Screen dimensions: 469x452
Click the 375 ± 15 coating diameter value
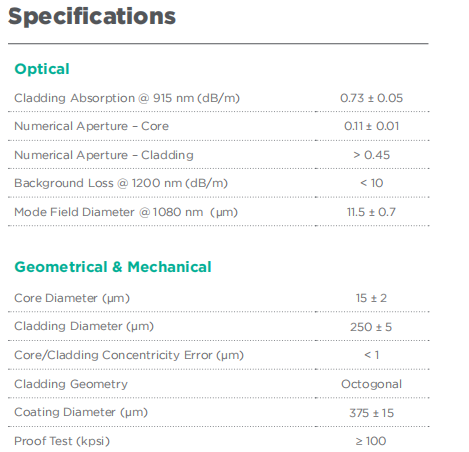pos(371,413)
